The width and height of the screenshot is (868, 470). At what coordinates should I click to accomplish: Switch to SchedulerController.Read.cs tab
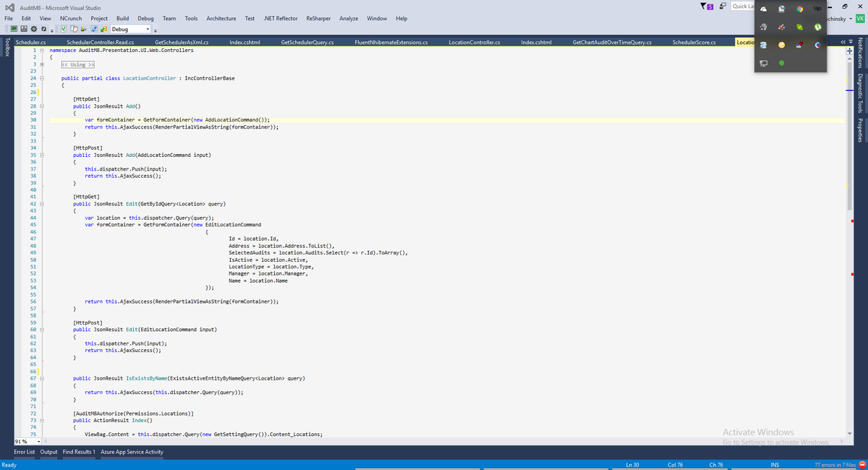[x=101, y=43]
